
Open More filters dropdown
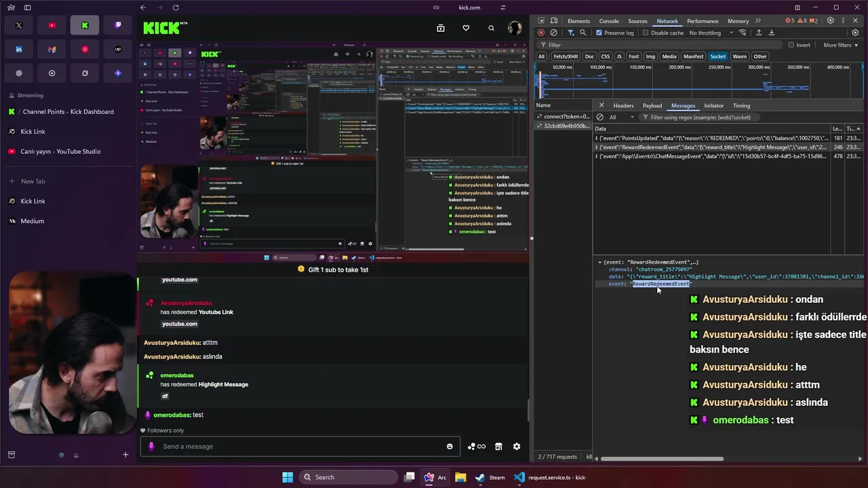840,45
